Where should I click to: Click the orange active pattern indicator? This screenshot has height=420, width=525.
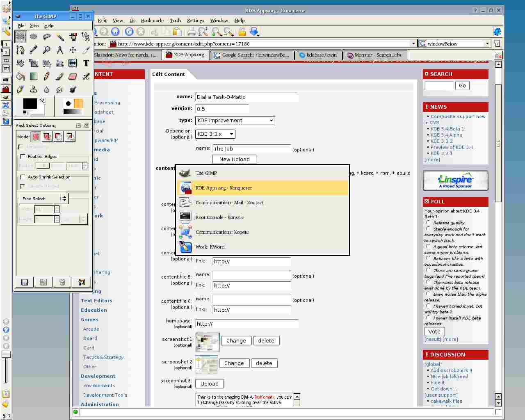click(79, 103)
